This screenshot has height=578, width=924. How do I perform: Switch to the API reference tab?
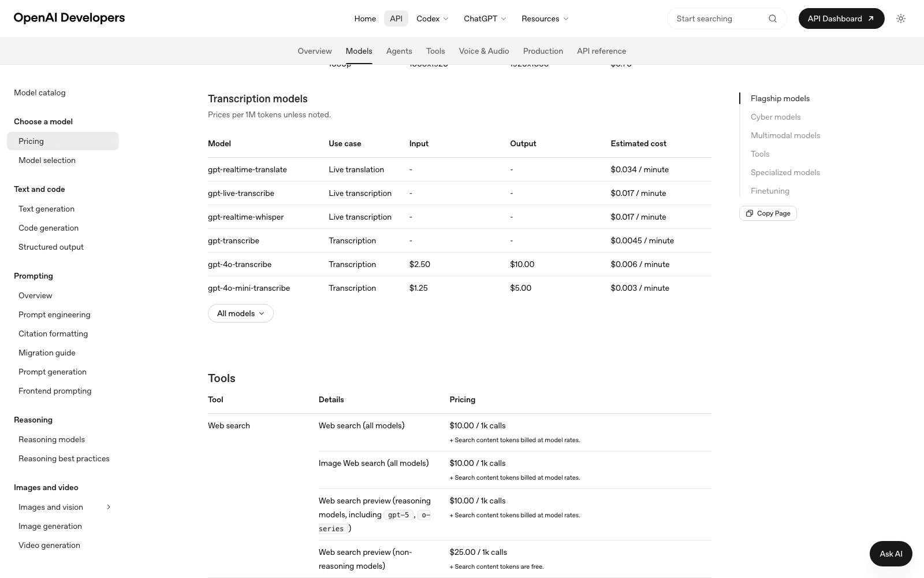[x=601, y=51]
